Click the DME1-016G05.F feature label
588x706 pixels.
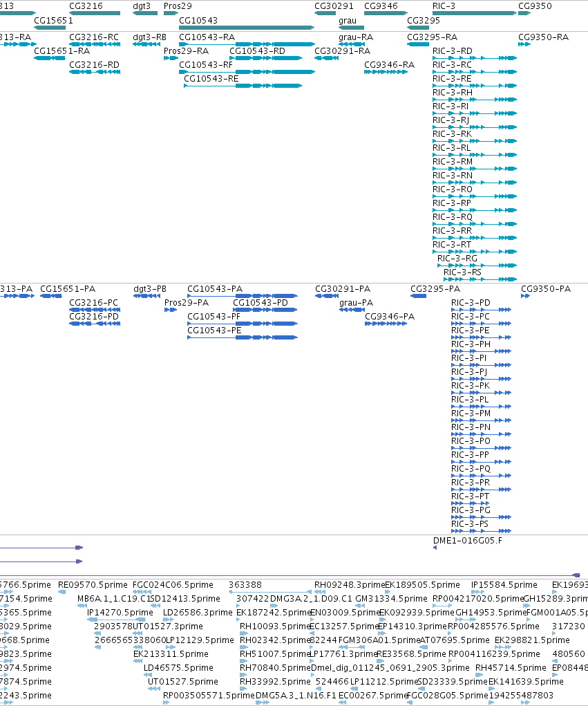468,540
